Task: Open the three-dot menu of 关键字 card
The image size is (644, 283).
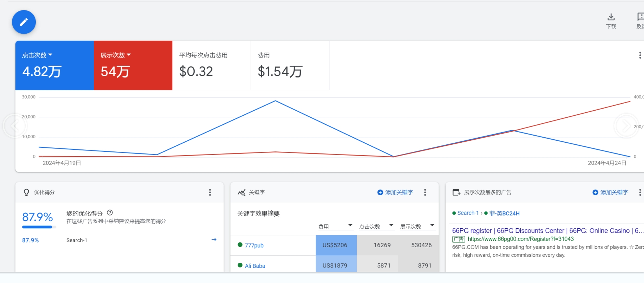Action: pyautogui.click(x=425, y=192)
